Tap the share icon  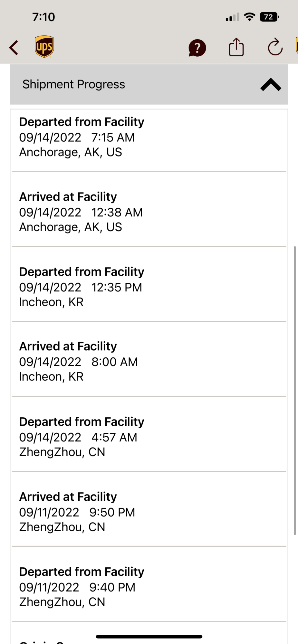pos(236,47)
